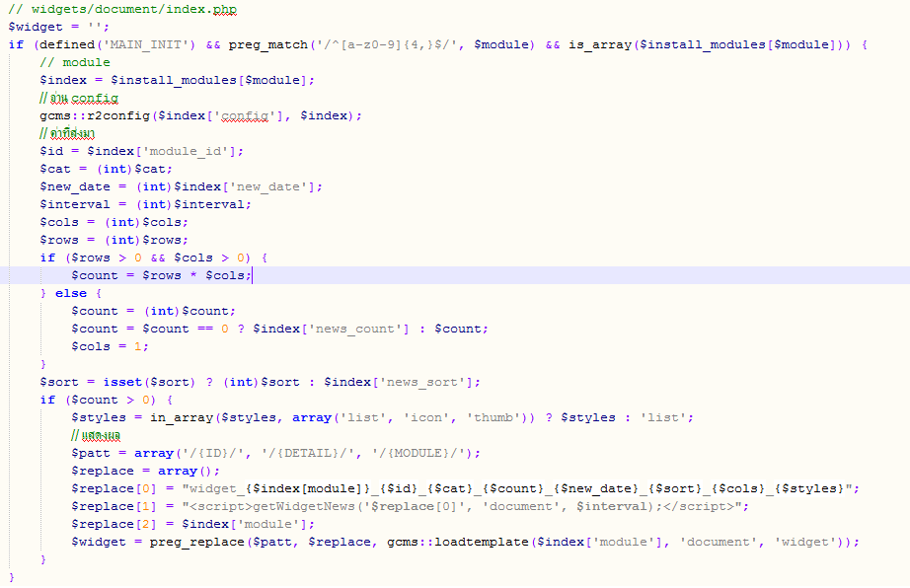The image size is (910, 588).
Task: Click the loadtemplate method name
Action: (x=481, y=543)
